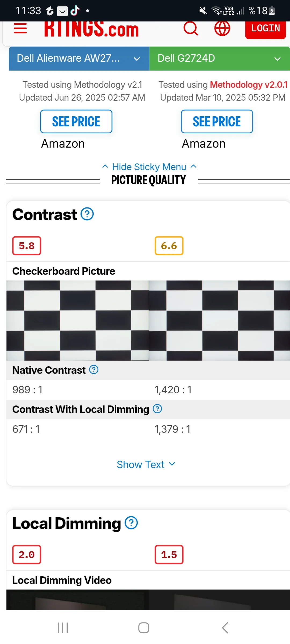
Task: Tap the Android home button icon
Action: pyautogui.click(x=144, y=628)
